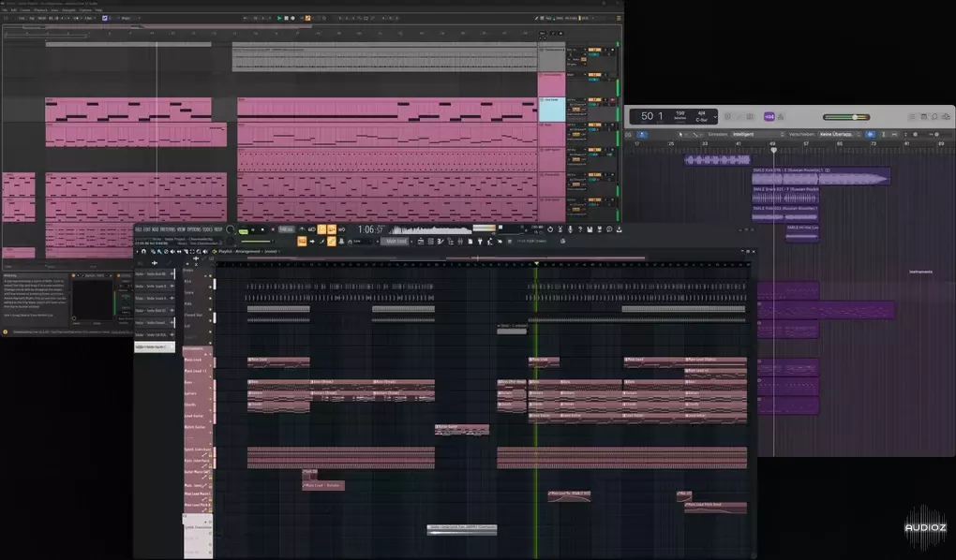The width and height of the screenshot is (956, 560).
Task: Click FL Studio cut scissors icon
Action: 560,229
